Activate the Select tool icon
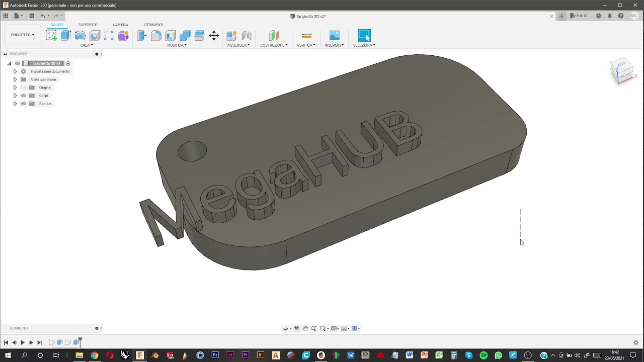 [x=364, y=35]
